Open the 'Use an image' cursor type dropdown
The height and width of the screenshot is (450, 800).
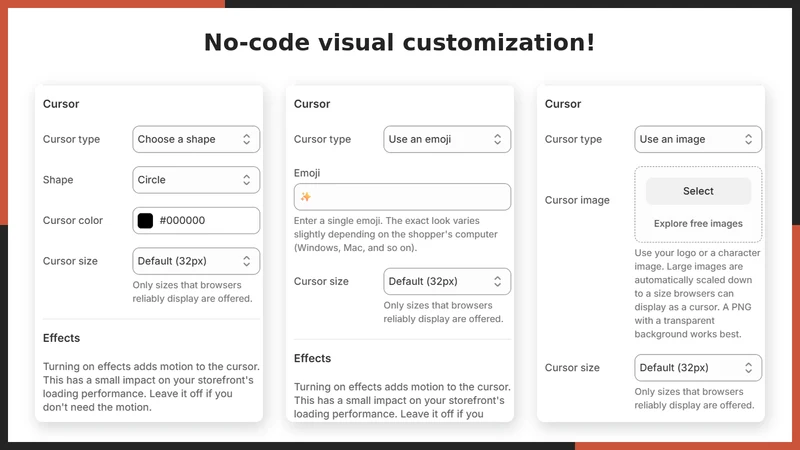[698, 139]
